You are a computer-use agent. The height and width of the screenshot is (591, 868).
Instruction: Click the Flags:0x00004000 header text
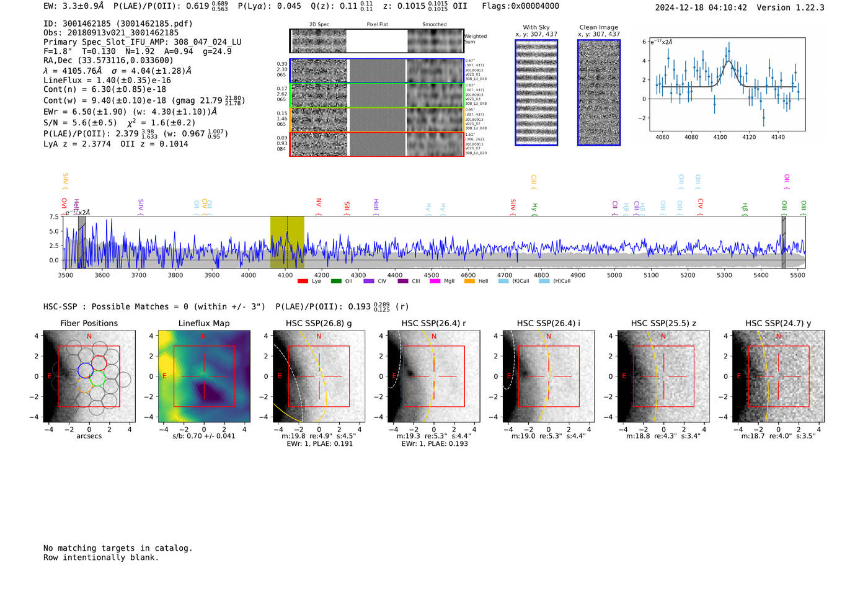[521, 6]
